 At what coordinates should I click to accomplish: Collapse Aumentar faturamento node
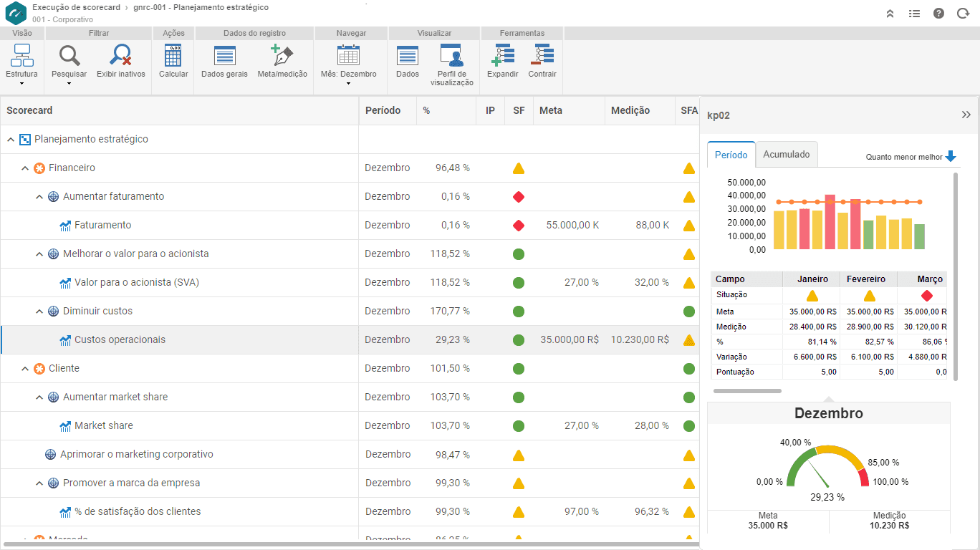point(39,197)
